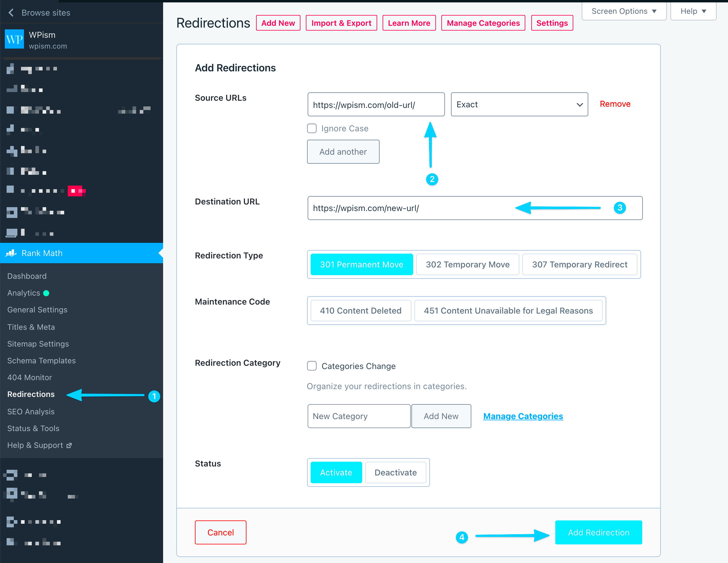Open Screen Options dropdown menu
This screenshot has width=728, height=563.
click(623, 11)
